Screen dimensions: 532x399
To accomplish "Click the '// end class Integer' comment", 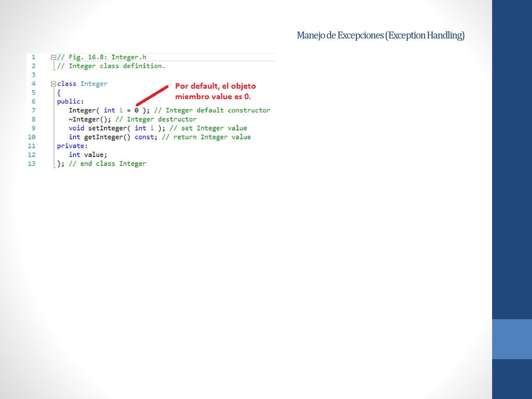I will (107, 164).
